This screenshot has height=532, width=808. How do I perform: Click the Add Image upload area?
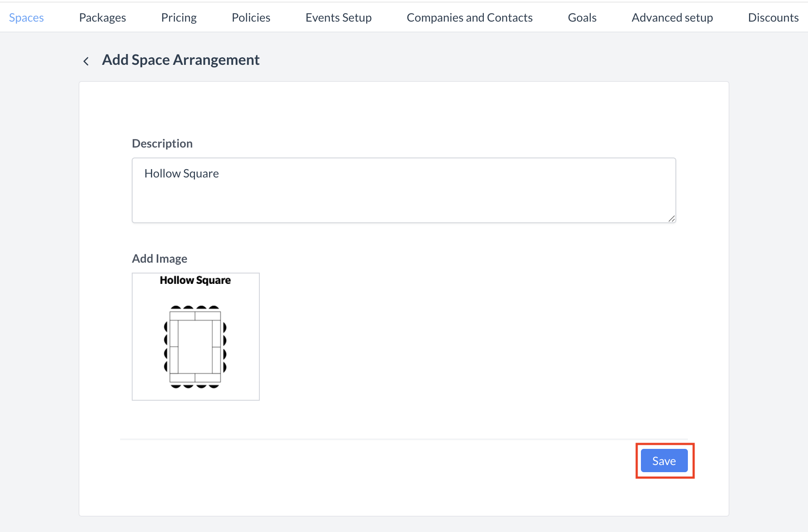pos(195,336)
